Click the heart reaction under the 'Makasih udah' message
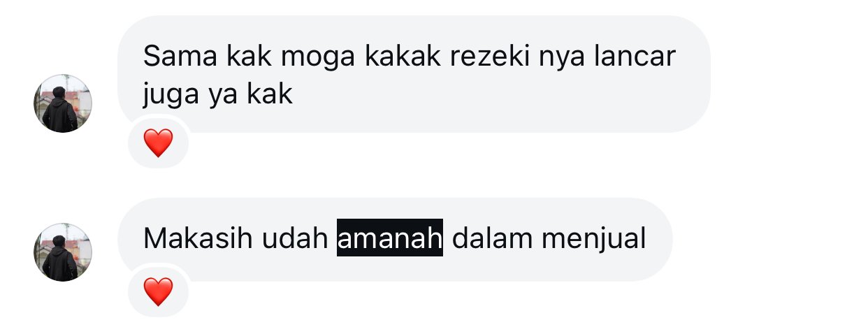This screenshot has height=320, width=868. [158, 291]
